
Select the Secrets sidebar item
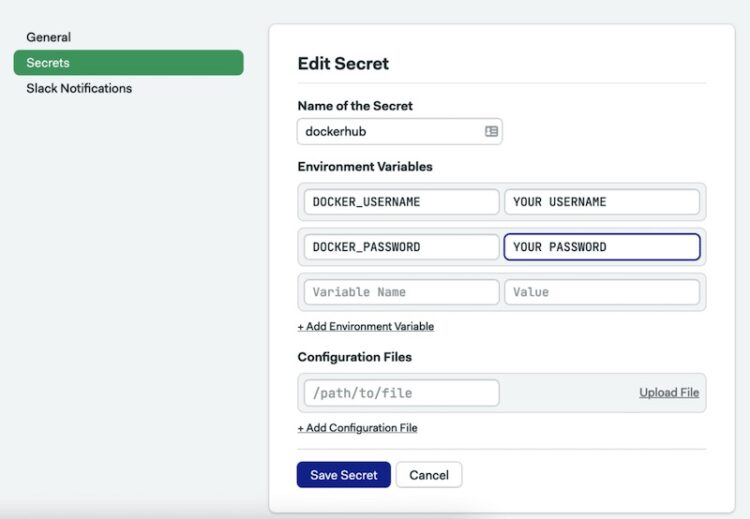128,63
